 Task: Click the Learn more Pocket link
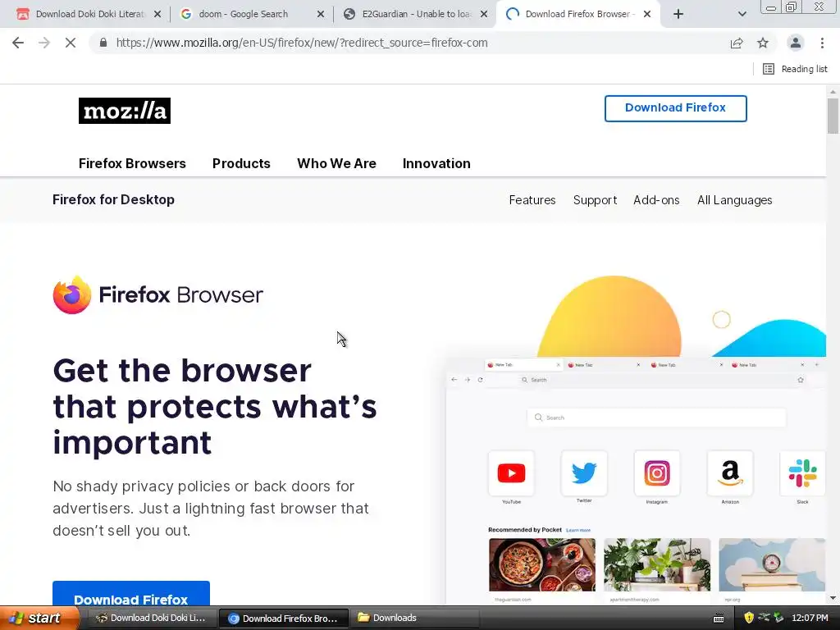(x=578, y=530)
